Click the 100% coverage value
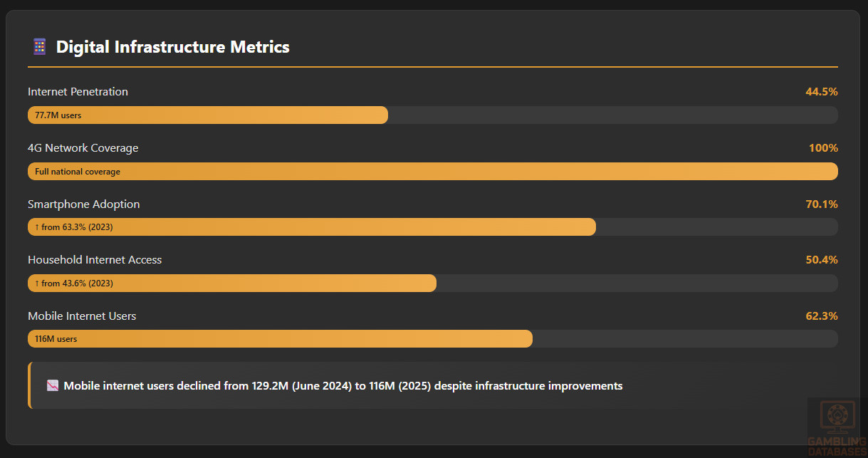The height and width of the screenshot is (458, 868). tap(823, 148)
